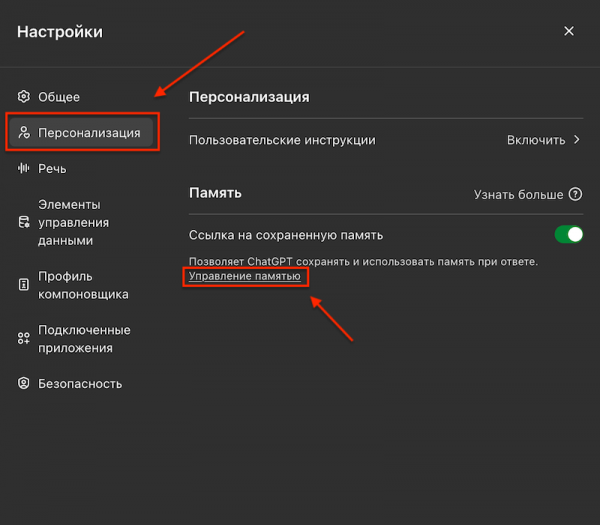
Task: Expand the chevron arrow next to Включить
Action: click(x=577, y=140)
